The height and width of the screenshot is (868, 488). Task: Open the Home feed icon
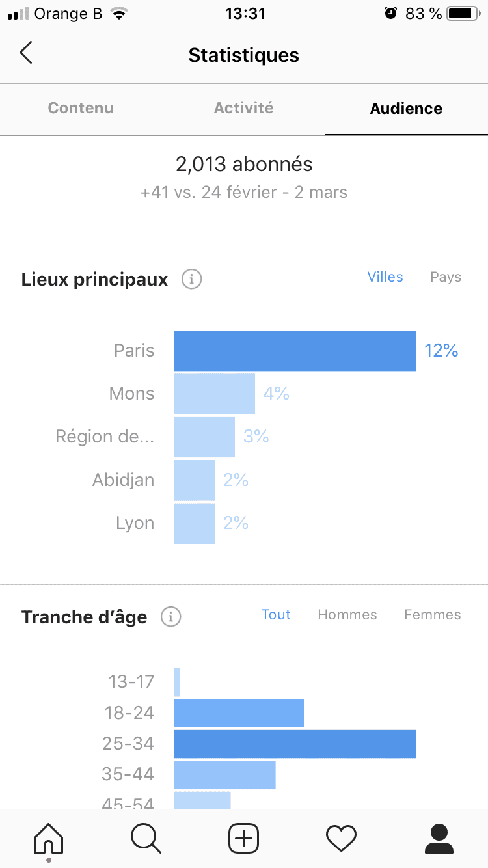(x=49, y=838)
